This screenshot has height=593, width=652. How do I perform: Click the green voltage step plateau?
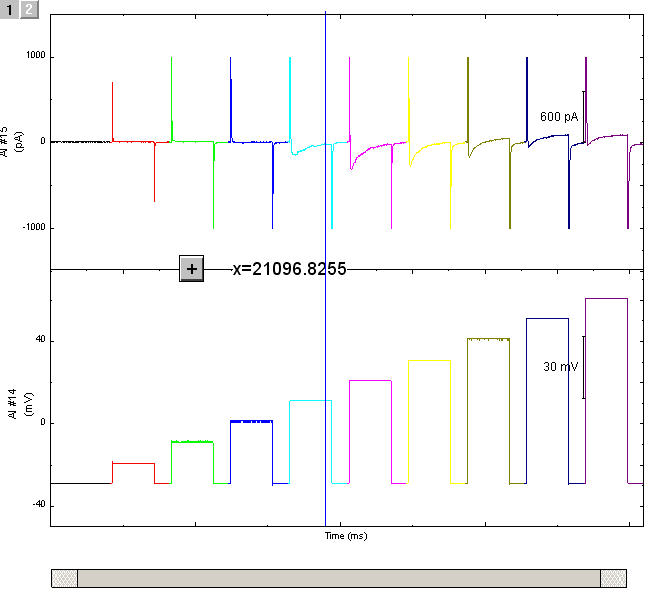click(192, 442)
